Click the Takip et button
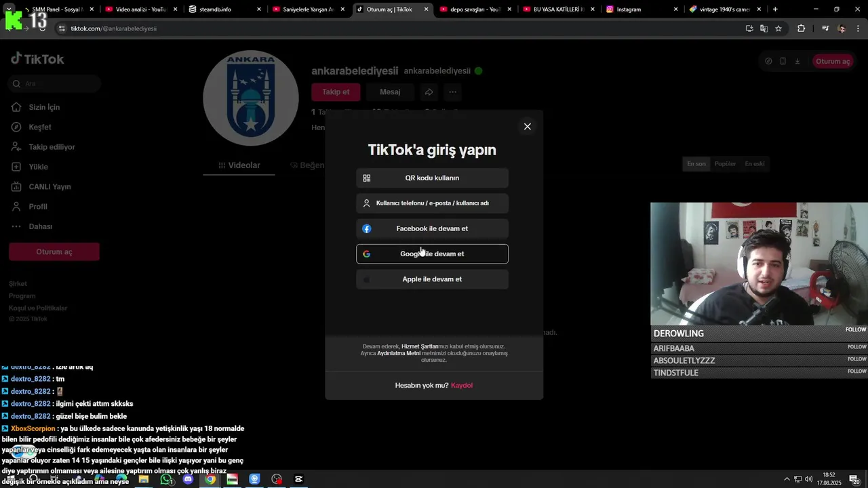Image resolution: width=868 pixels, height=488 pixels. pos(336,92)
